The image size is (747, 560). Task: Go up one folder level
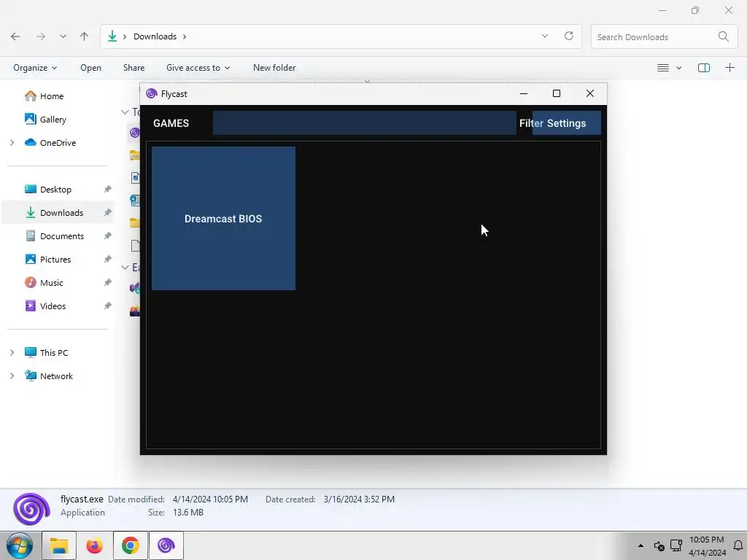tap(85, 36)
